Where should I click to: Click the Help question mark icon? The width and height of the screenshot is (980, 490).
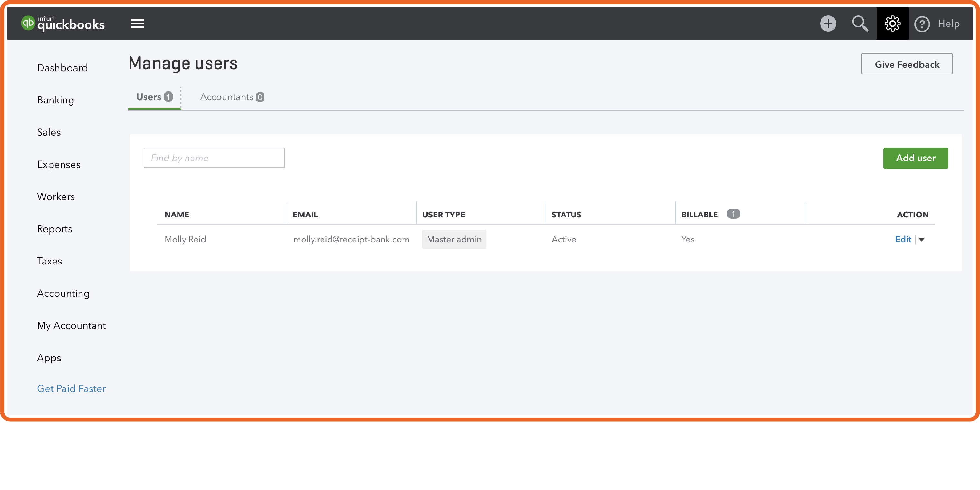(922, 24)
